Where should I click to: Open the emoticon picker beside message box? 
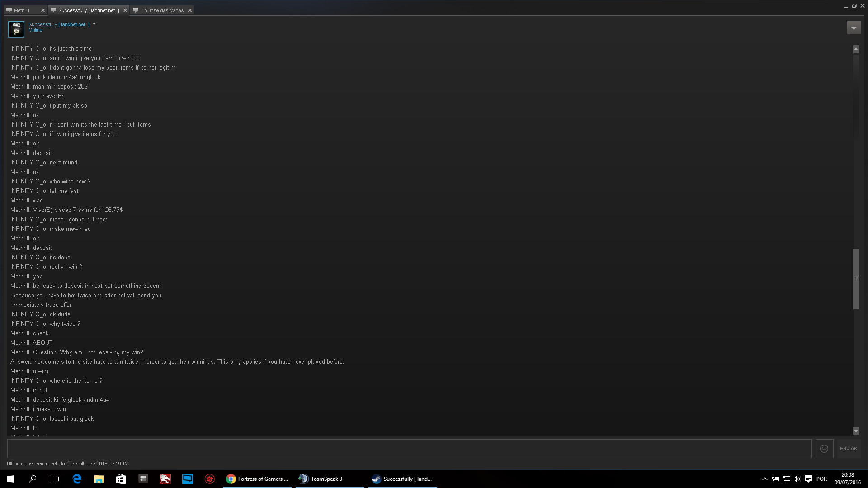[x=824, y=449]
